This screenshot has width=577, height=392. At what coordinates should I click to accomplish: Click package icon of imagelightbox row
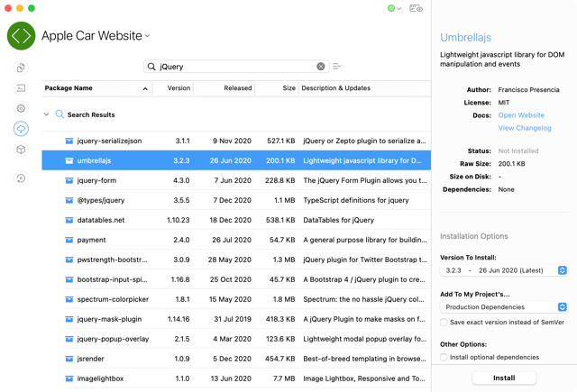[x=69, y=378]
